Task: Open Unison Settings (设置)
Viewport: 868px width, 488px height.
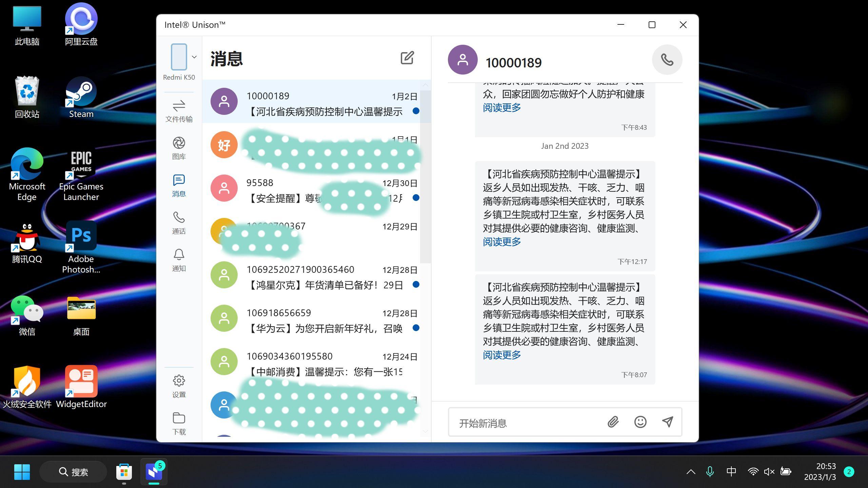Action: coord(179,386)
